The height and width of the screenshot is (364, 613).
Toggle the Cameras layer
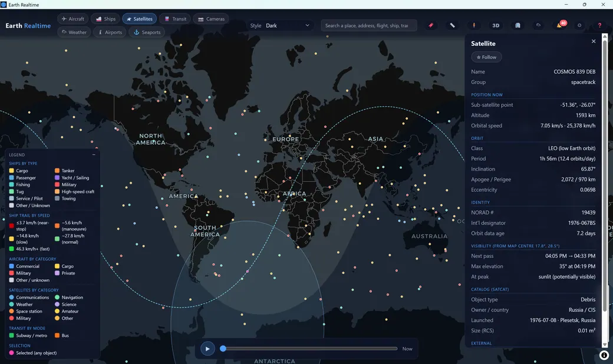click(x=211, y=19)
